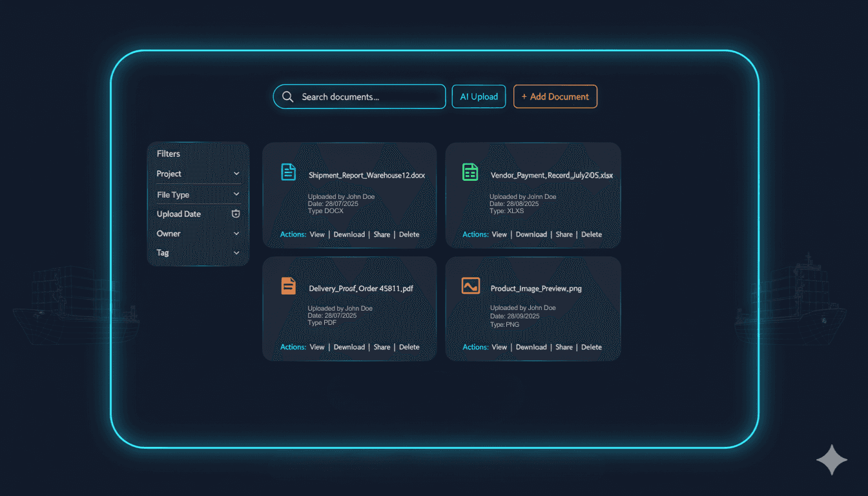Open Vendor_Payment xlsx file name
Screen dimensions: 868x496
[552, 175]
